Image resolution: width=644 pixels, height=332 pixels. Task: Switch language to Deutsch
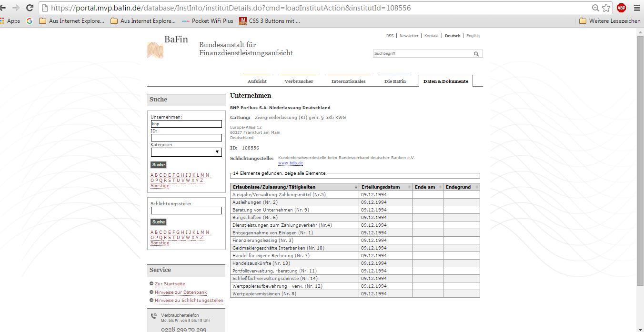tap(453, 36)
